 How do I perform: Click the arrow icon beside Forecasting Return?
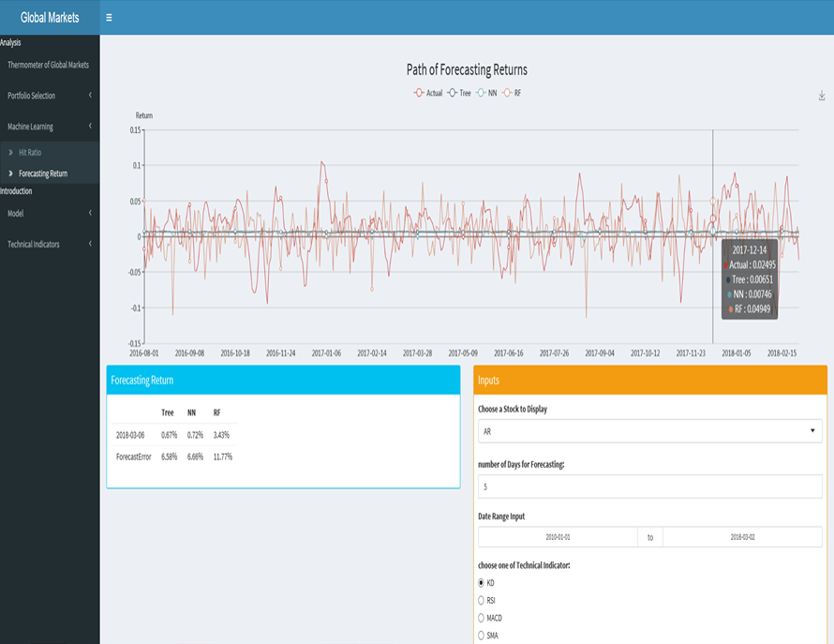pos(10,173)
